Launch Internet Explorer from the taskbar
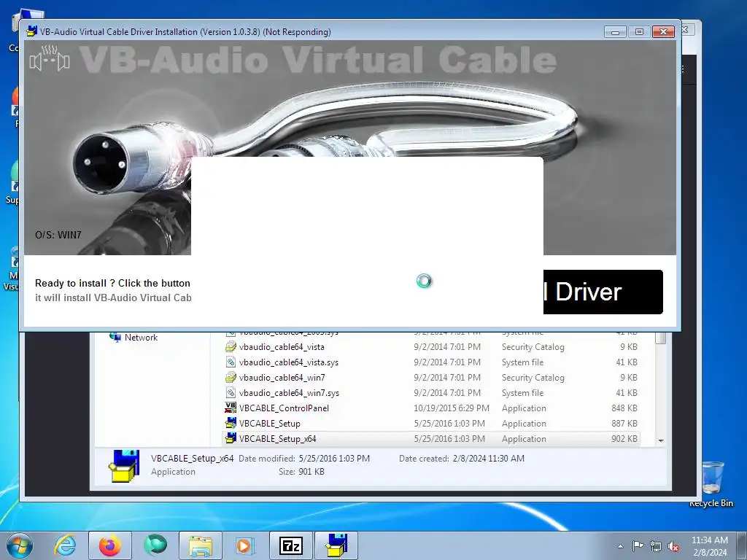747x560 pixels. pyautogui.click(x=65, y=545)
